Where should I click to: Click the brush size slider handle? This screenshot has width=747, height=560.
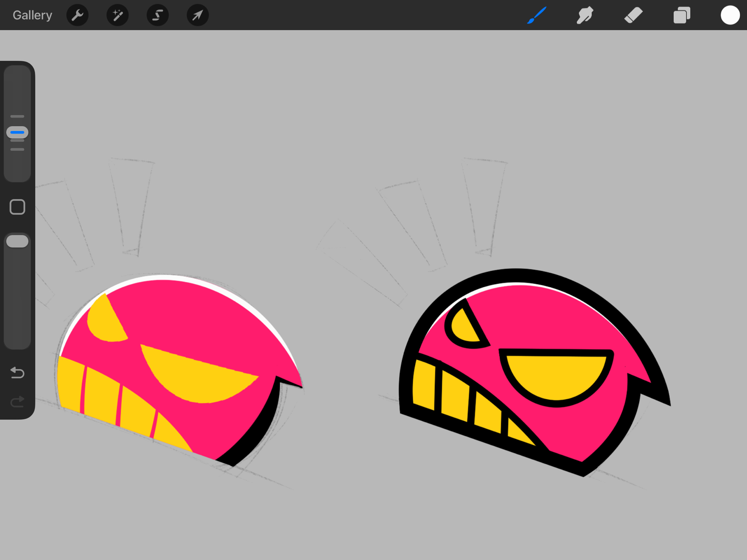[17, 133]
